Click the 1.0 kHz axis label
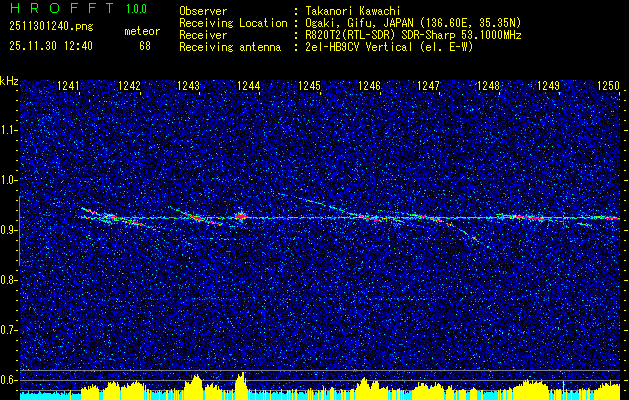Screen dimensions: 629x400 (x=8, y=180)
